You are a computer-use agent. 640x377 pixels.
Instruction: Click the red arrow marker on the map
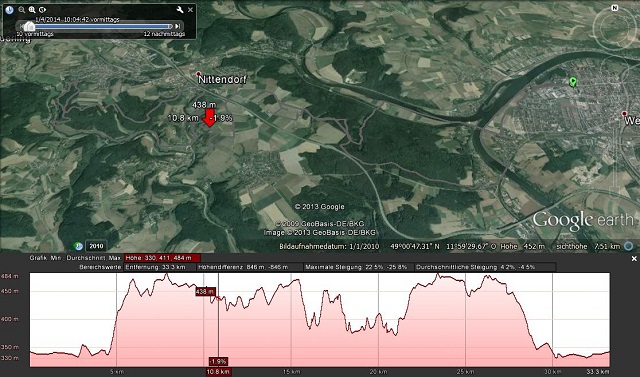(209, 118)
